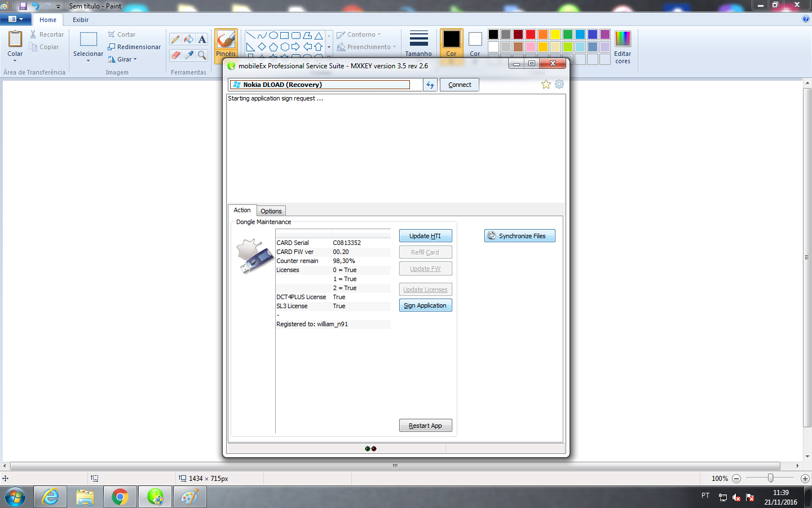
Task: Click the CARD Serial value C0813352
Action: tap(347, 243)
